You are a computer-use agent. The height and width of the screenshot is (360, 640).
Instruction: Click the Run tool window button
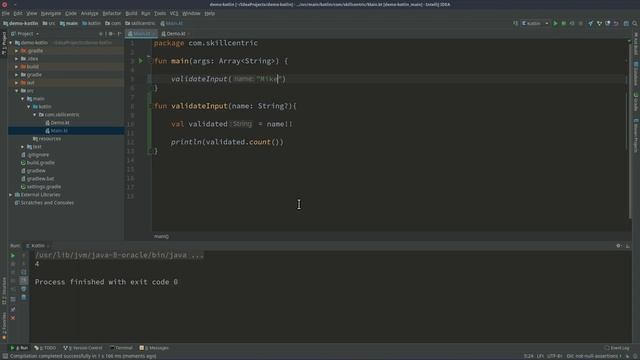[x=19, y=348]
